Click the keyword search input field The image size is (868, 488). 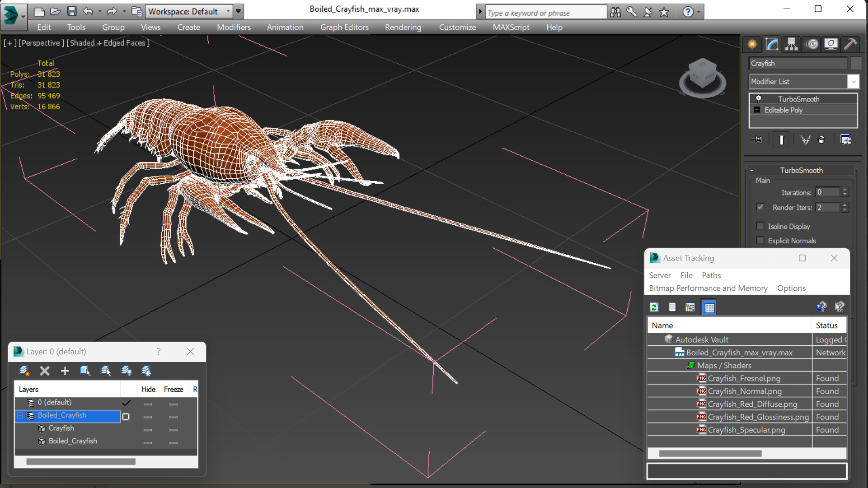click(x=546, y=13)
